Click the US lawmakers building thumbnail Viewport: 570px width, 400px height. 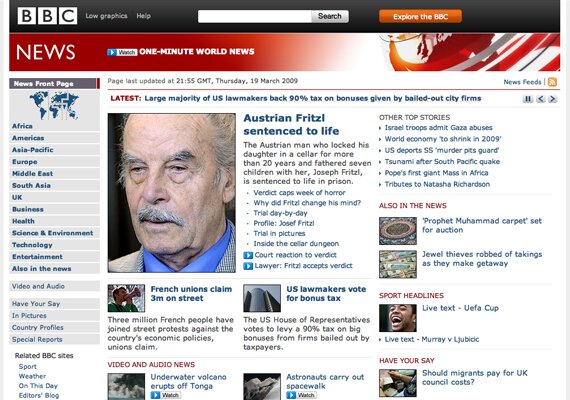click(x=262, y=298)
